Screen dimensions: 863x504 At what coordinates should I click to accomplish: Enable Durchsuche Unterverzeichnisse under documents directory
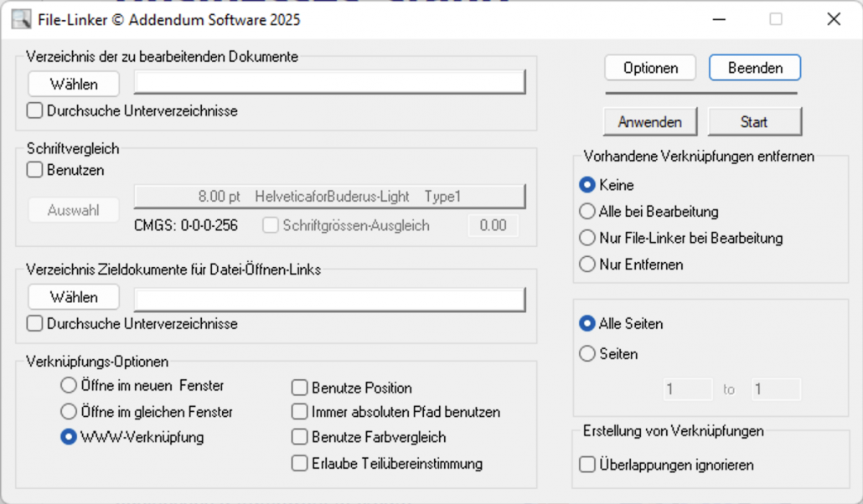34,111
